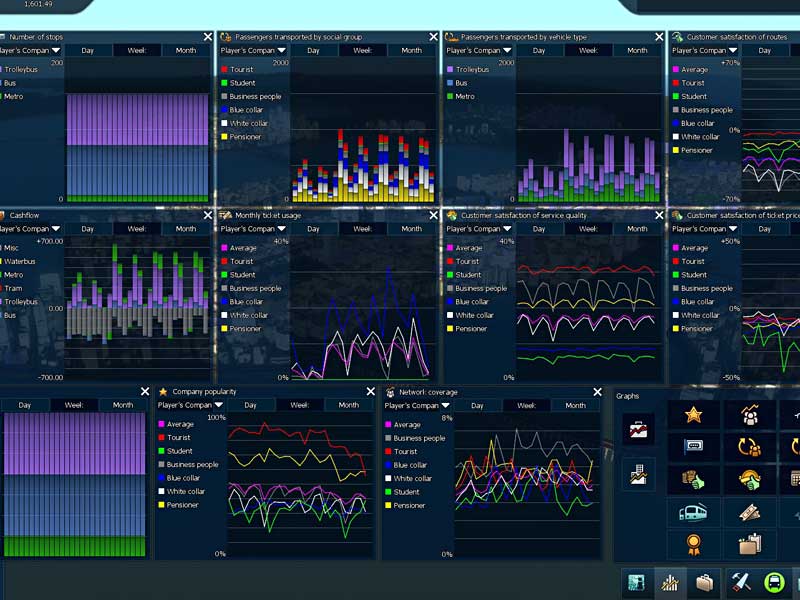
Task: Click Week button in Passengers by social group
Action: (x=362, y=50)
